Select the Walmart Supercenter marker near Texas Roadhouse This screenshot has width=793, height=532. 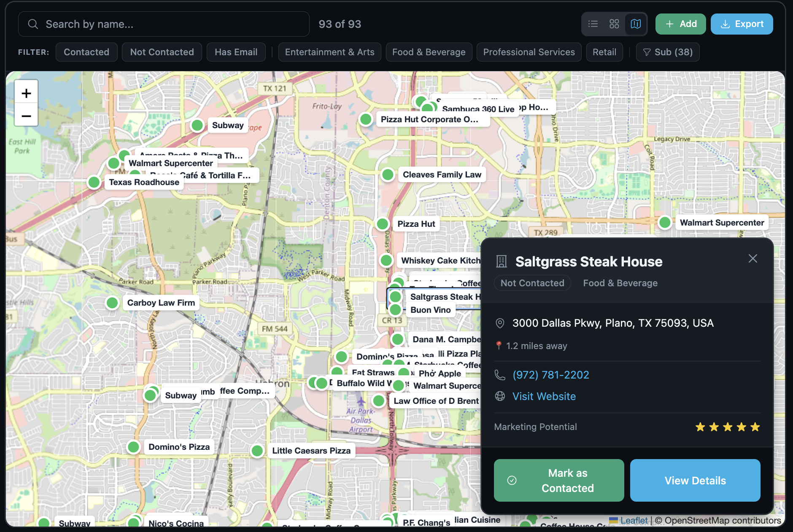pyautogui.click(x=113, y=163)
